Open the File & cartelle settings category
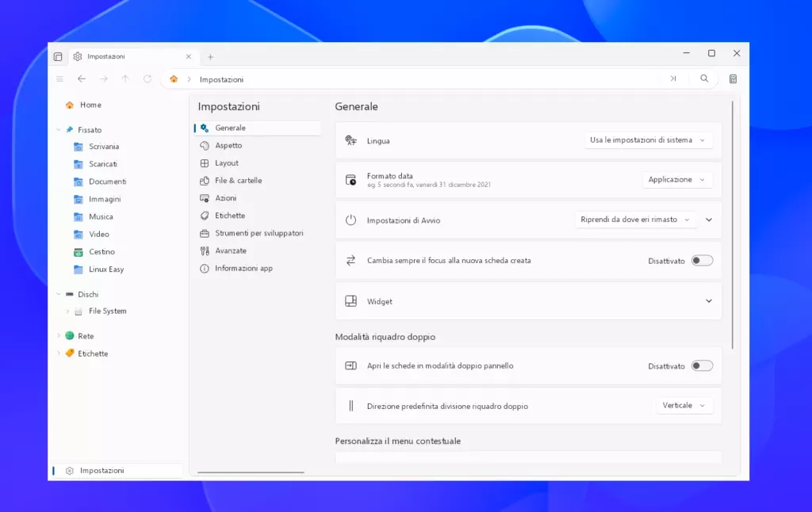This screenshot has width=812, height=512. (258, 181)
